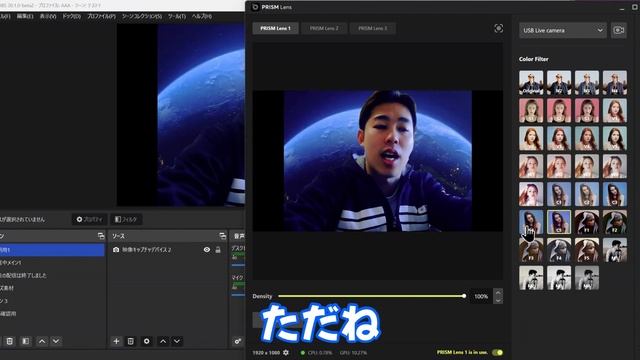640x360 pixels.
Task: Apply the F5 color filter
Action: [x=587, y=250]
